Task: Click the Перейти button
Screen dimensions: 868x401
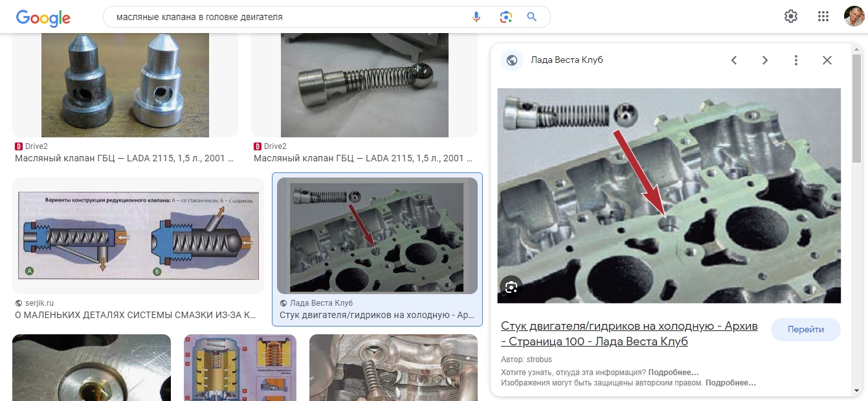Action: pos(806,330)
